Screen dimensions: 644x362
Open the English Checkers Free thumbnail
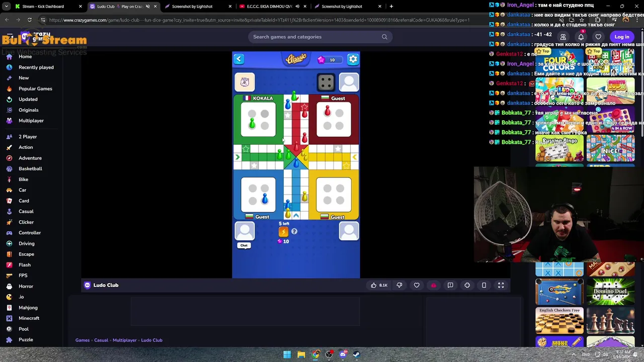(559, 321)
